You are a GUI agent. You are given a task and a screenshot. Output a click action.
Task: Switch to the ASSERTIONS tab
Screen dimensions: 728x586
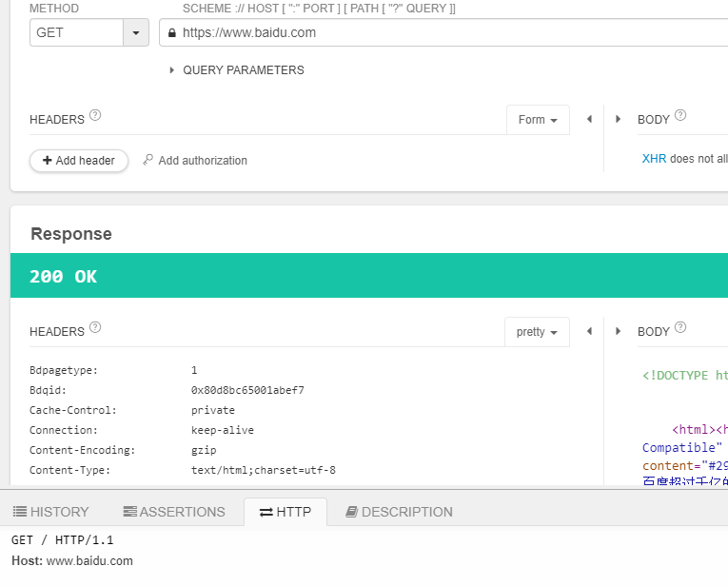coord(174,512)
